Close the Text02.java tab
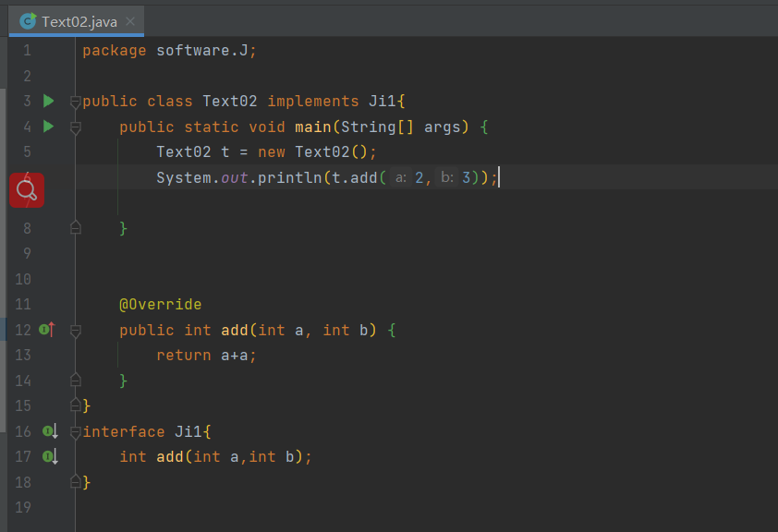 (x=130, y=21)
